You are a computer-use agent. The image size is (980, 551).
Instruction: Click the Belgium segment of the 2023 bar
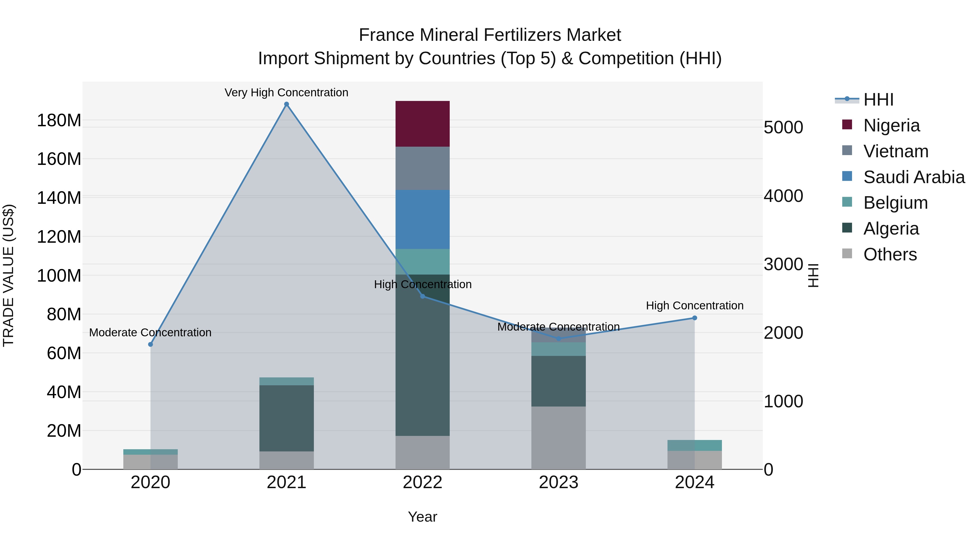tap(559, 349)
